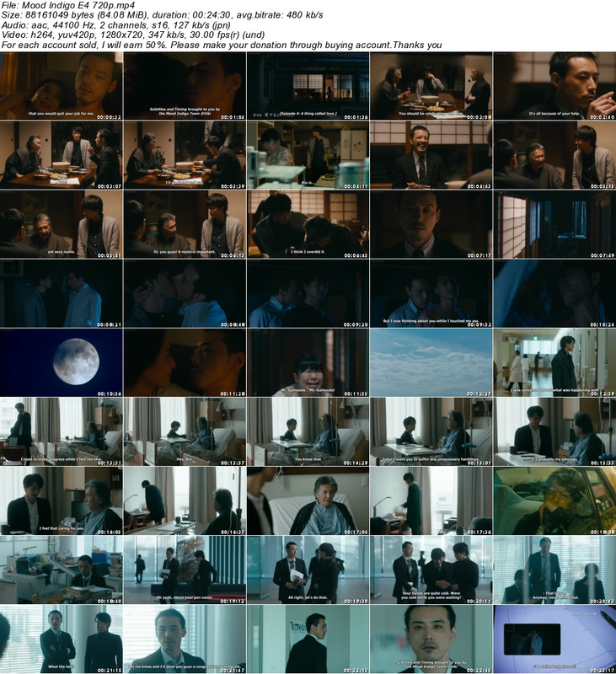The image size is (616, 674).
Task: Click the donation notice text line
Action: 222,45
